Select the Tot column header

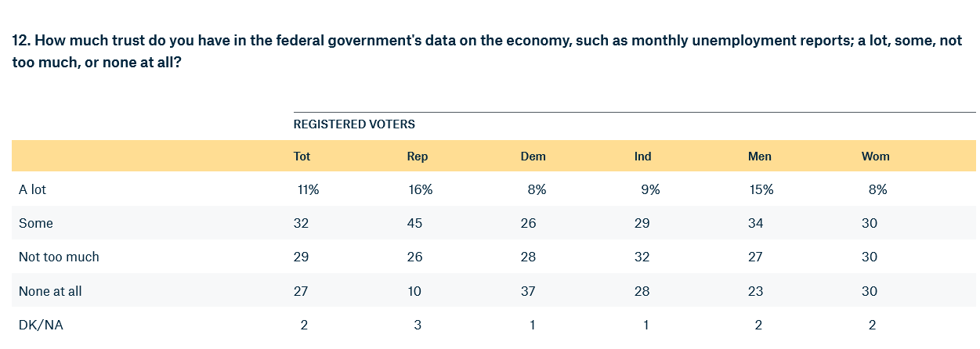click(302, 157)
